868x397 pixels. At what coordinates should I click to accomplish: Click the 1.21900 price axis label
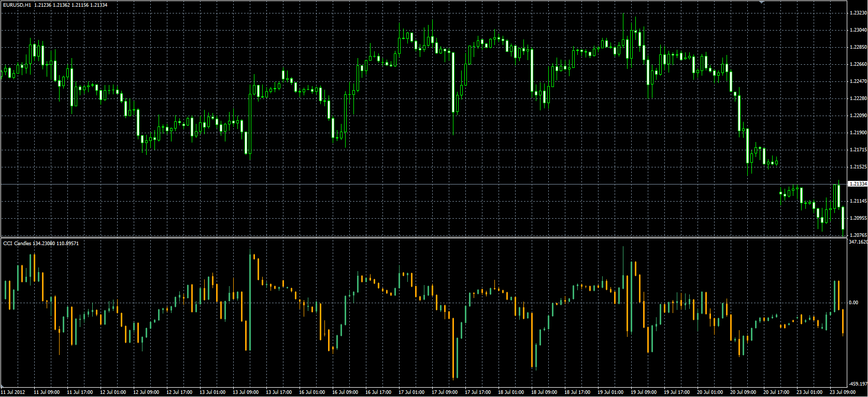(x=859, y=133)
